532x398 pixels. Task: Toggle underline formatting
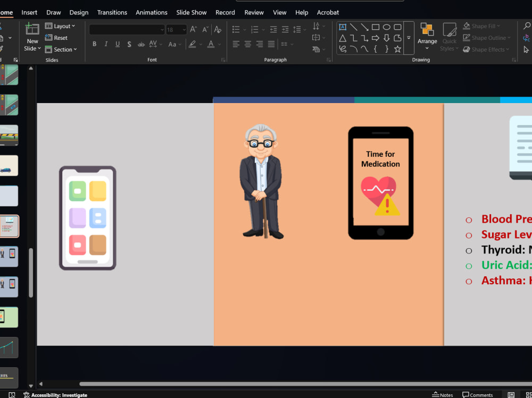[118, 44]
